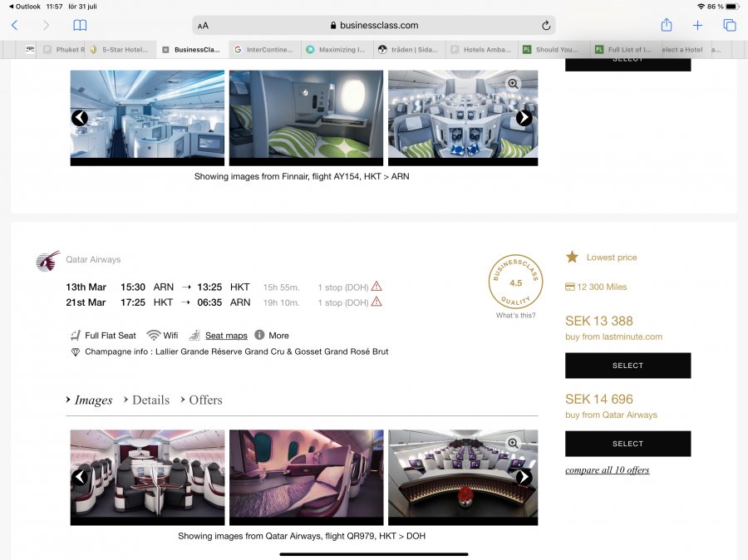Show all tabs overview icon
Screen dimensions: 748x560
tap(730, 26)
